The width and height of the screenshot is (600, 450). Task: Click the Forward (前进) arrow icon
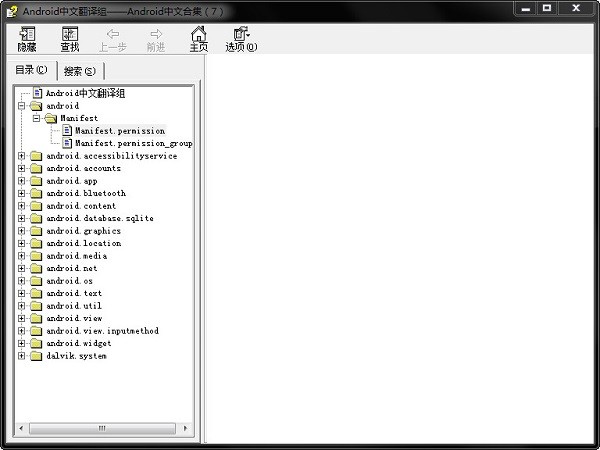pyautogui.click(x=155, y=37)
